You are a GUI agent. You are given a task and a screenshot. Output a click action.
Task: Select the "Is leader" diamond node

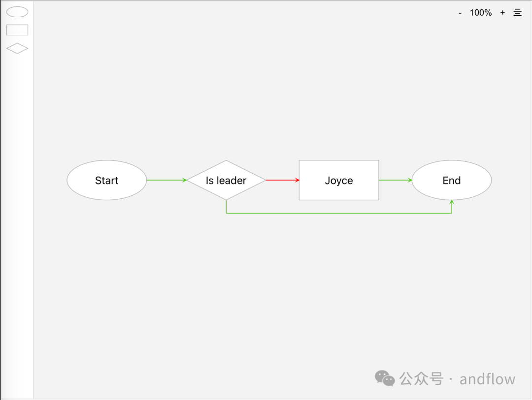coord(226,180)
